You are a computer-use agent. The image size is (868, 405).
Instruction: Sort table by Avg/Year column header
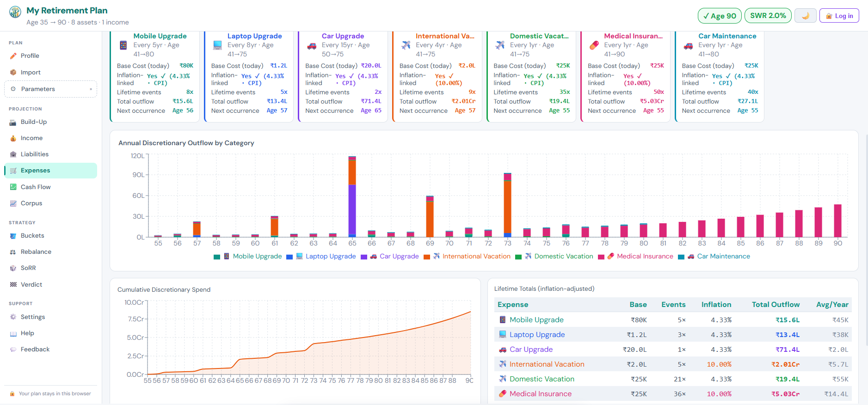832,305
